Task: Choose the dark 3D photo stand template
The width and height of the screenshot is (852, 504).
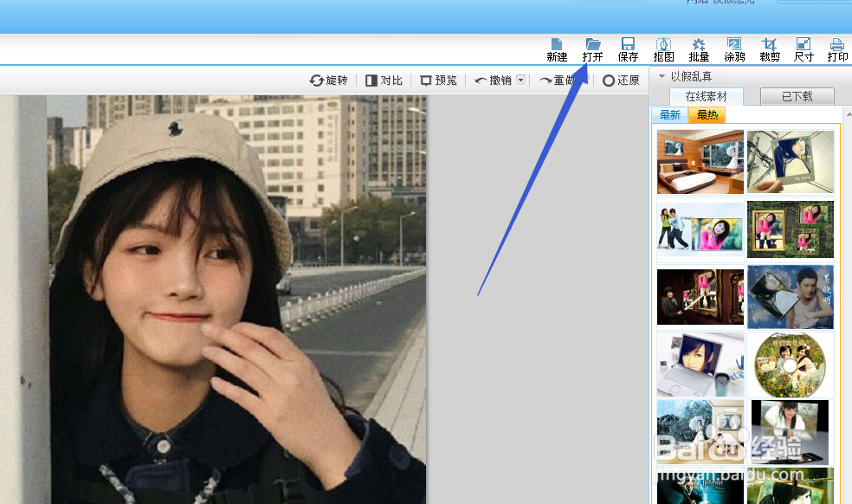Action: (790, 432)
